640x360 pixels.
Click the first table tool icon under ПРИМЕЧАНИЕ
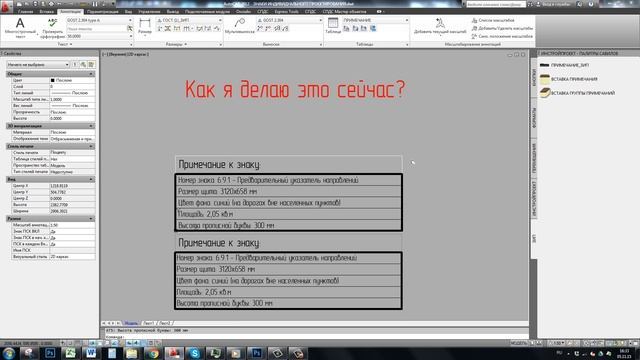(346, 29)
